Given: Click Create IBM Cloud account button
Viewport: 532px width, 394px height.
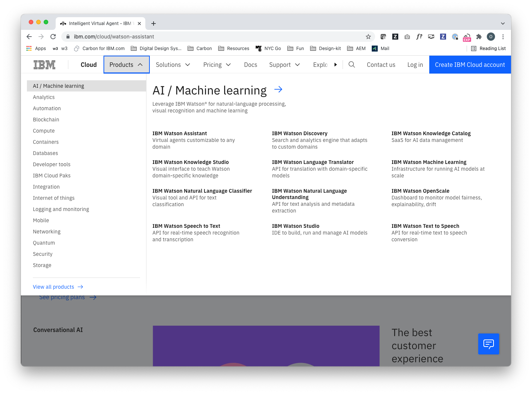Looking at the screenshot, I should (x=470, y=65).
